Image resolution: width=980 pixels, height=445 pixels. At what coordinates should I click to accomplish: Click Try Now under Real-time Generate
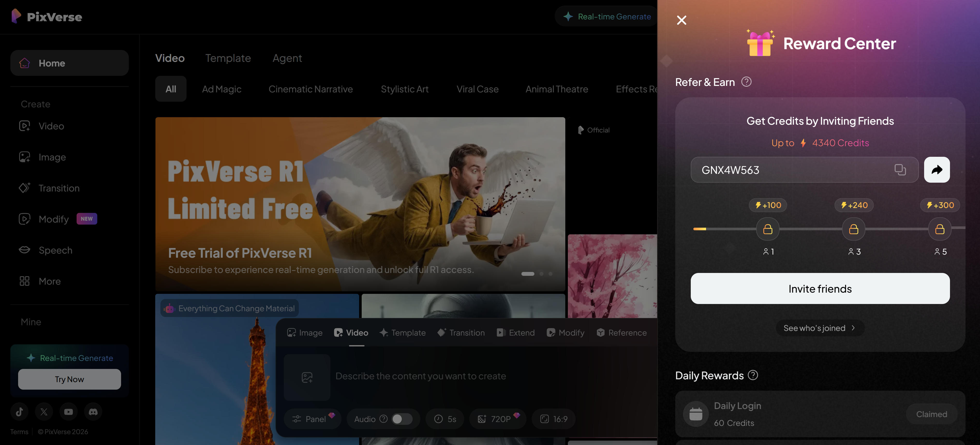(x=69, y=379)
